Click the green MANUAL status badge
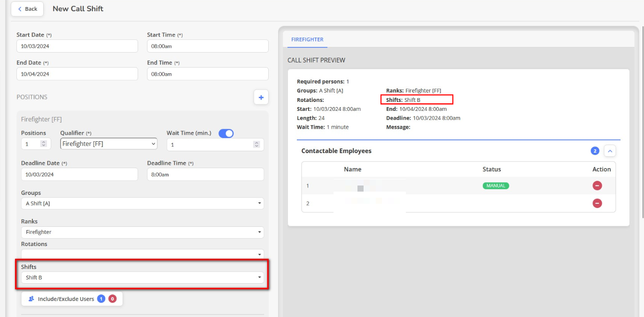 pos(496,186)
